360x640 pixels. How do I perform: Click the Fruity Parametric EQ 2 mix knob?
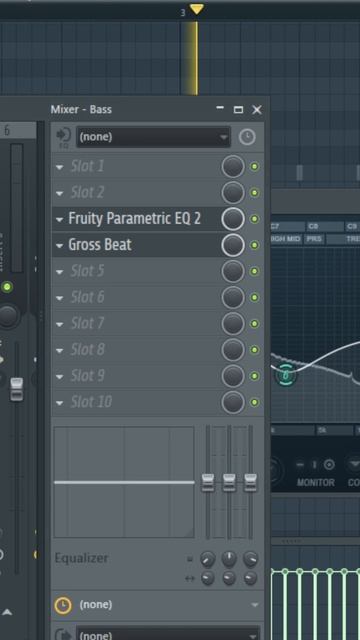[233, 219]
